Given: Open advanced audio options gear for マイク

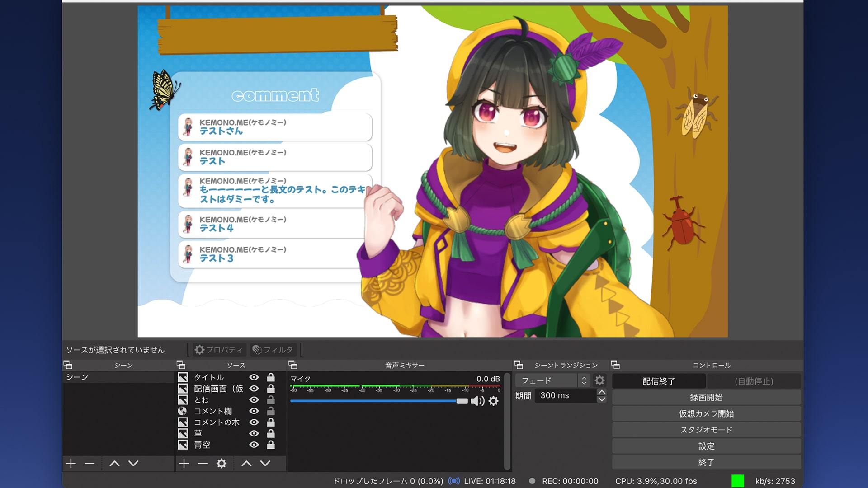Looking at the screenshot, I should (493, 400).
